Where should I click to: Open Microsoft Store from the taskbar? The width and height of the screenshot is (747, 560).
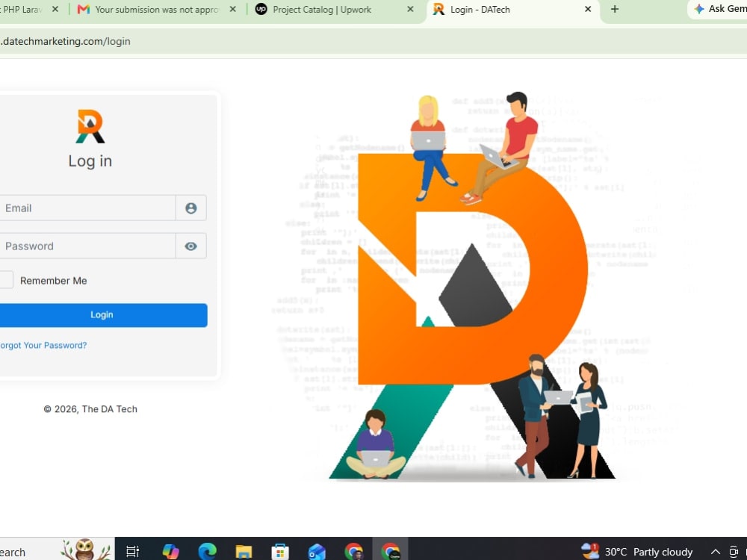(280, 552)
